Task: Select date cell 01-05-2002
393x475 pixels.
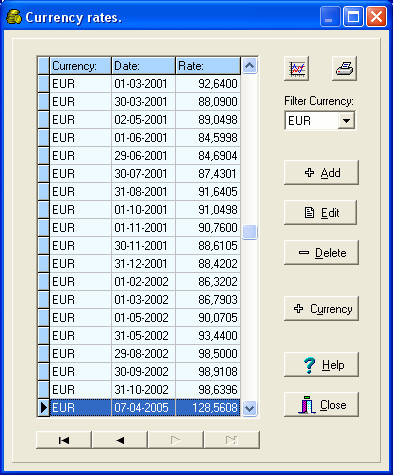Action: click(x=143, y=318)
